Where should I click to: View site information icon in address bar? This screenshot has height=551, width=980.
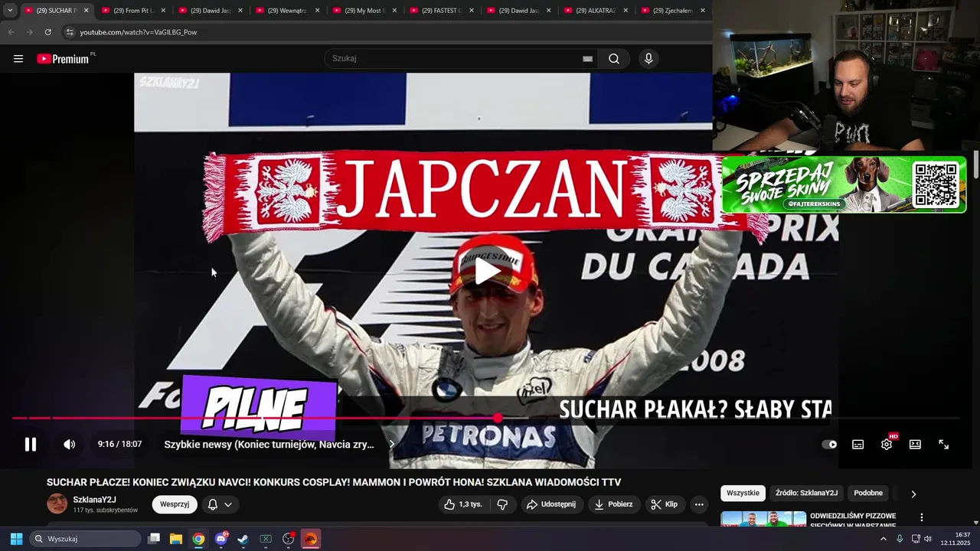[x=70, y=32]
